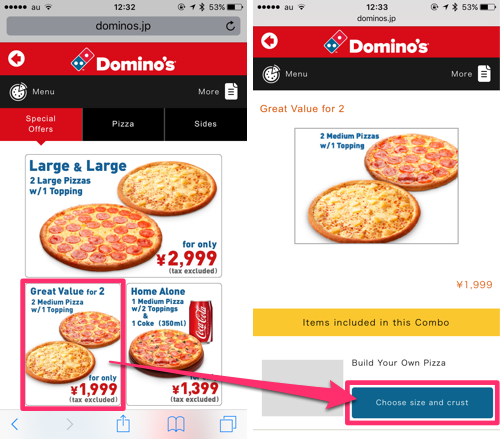Select the Home Alone offer with Coke
This screenshot has width=500, height=439.
(174, 344)
